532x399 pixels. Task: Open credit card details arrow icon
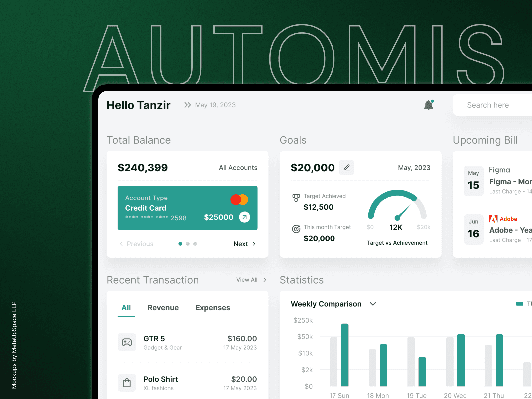[244, 217]
